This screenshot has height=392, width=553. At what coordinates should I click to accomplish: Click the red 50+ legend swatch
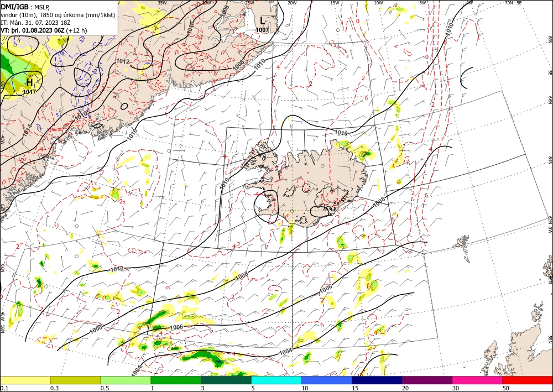[x=528, y=380]
